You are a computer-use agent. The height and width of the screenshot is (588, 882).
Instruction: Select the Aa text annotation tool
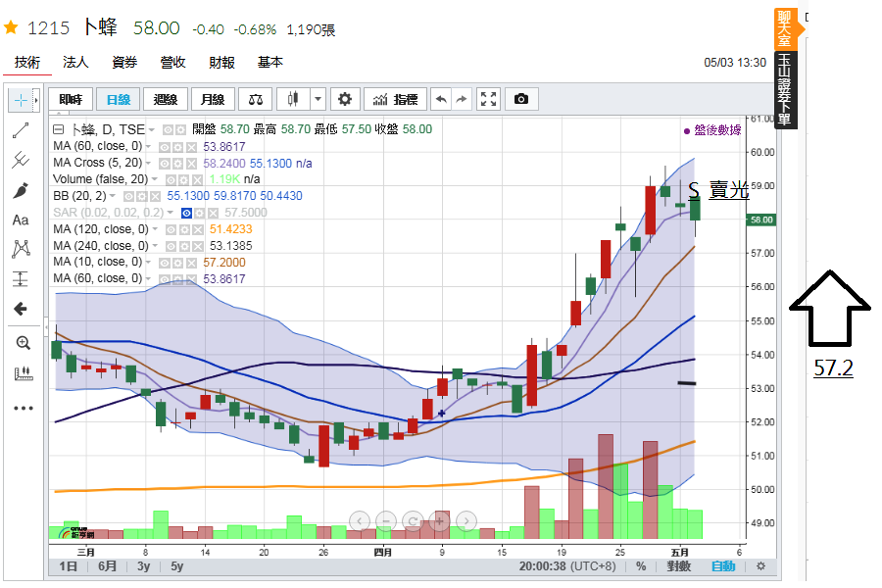pyautogui.click(x=21, y=220)
